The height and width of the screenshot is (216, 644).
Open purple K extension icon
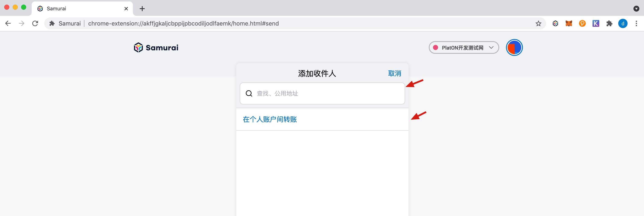596,23
